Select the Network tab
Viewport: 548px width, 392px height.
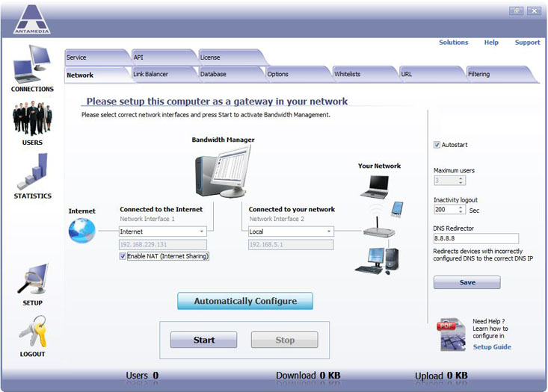(96, 75)
